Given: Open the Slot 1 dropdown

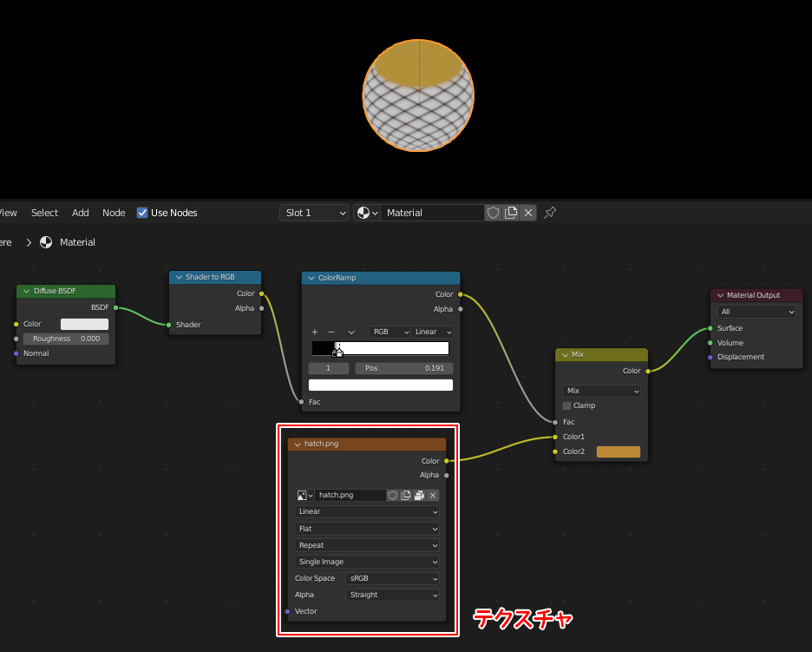Looking at the screenshot, I should 314,213.
